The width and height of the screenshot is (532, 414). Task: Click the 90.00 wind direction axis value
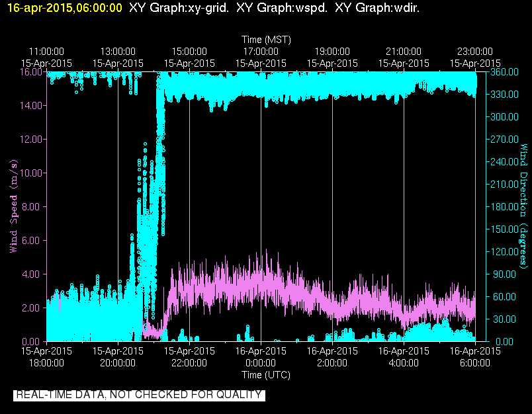coord(504,274)
